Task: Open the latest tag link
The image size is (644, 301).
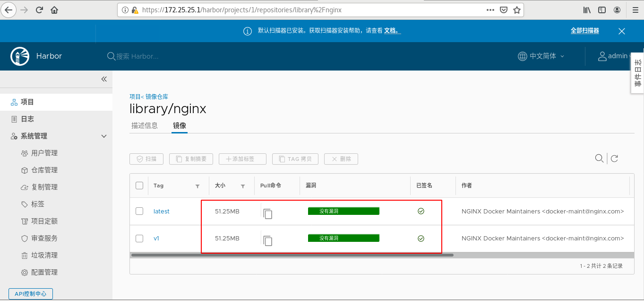Action: (x=162, y=211)
